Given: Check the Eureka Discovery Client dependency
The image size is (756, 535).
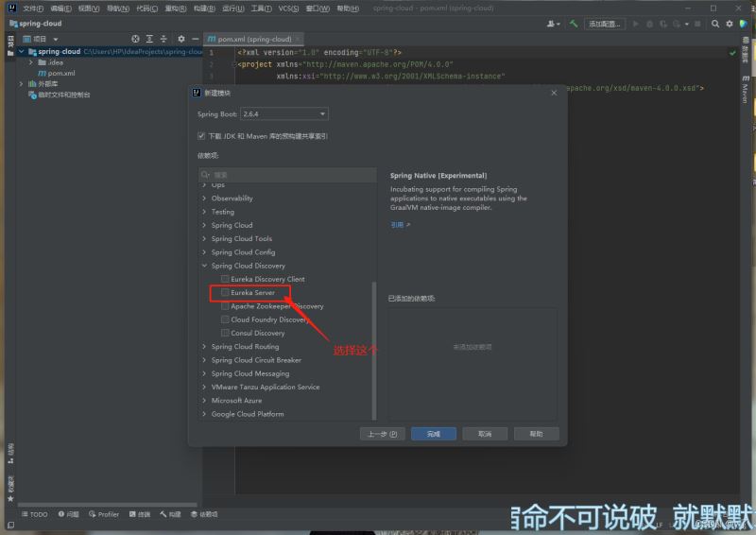Looking at the screenshot, I should [225, 280].
